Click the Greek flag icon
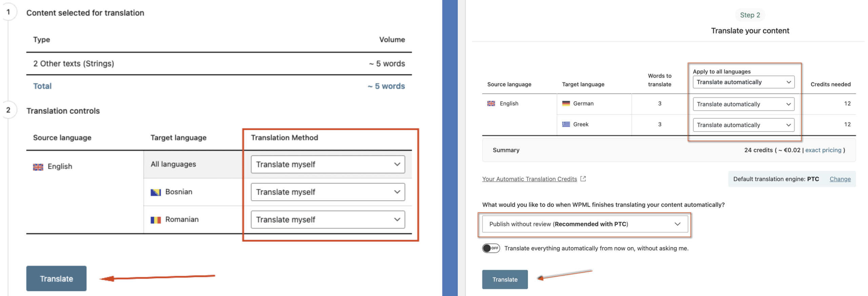This screenshot has height=296, width=868. (566, 124)
